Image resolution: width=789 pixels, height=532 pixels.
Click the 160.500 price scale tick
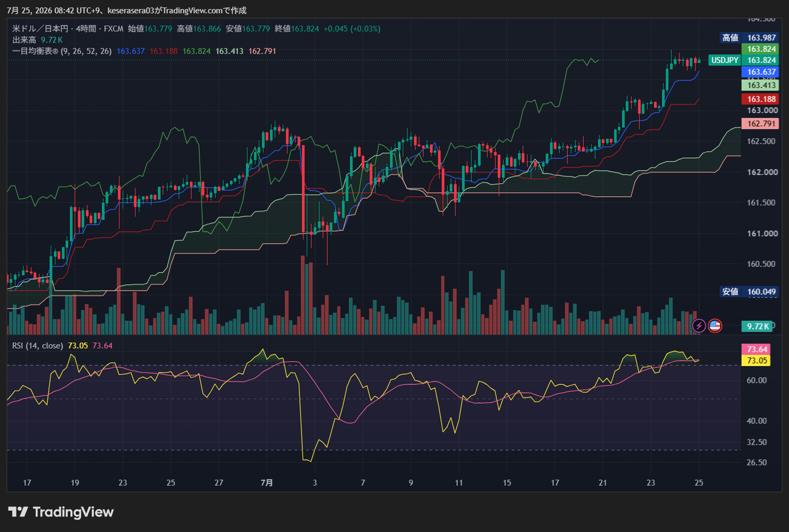coord(761,264)
